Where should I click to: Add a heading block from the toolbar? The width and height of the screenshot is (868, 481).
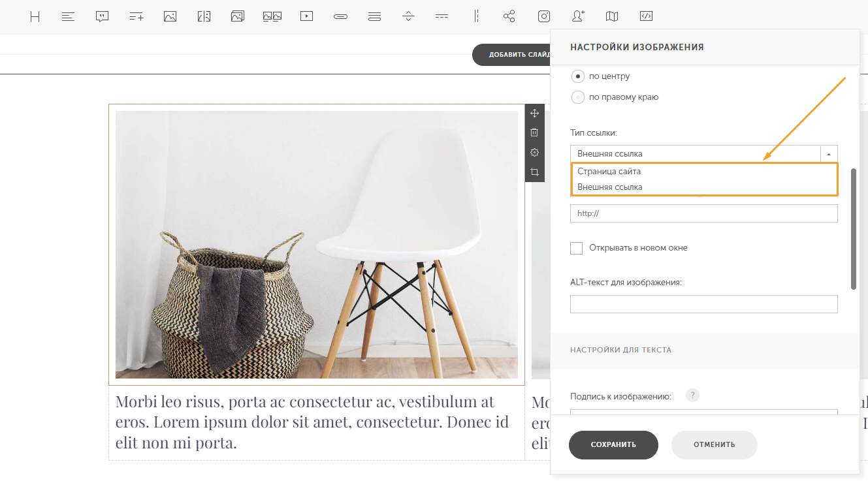35,17
